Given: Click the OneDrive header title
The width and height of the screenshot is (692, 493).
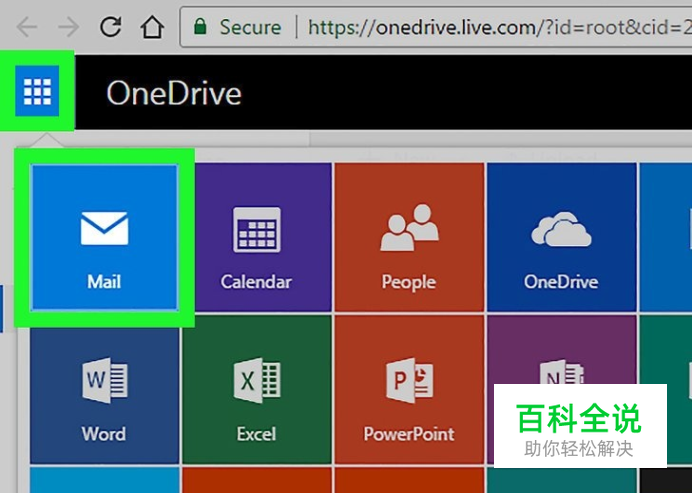Looking at the screenshot, I should [x=174, y=93].
